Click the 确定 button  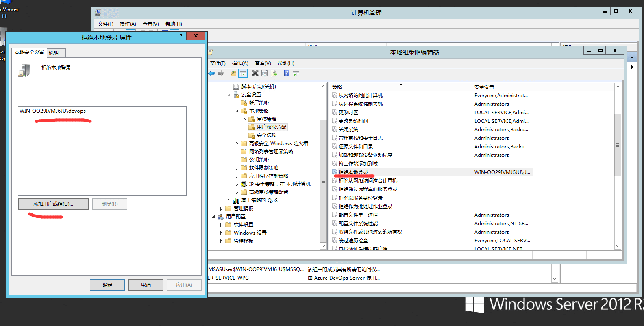[x=107, y=285]
